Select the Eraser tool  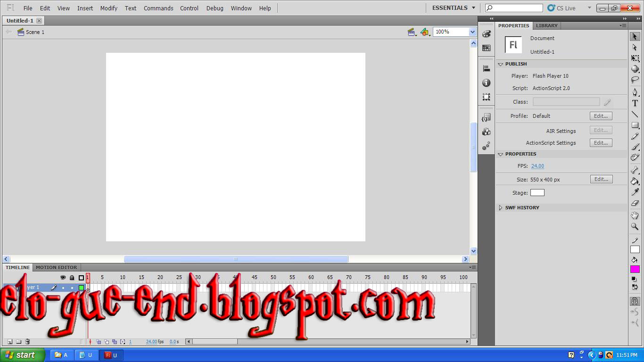tap(635, 203)
